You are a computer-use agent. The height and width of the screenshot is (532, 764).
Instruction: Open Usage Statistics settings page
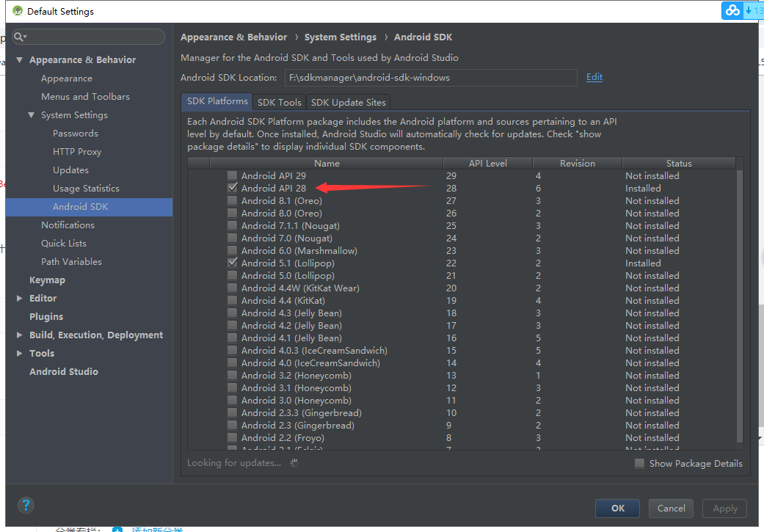[87, 188]
